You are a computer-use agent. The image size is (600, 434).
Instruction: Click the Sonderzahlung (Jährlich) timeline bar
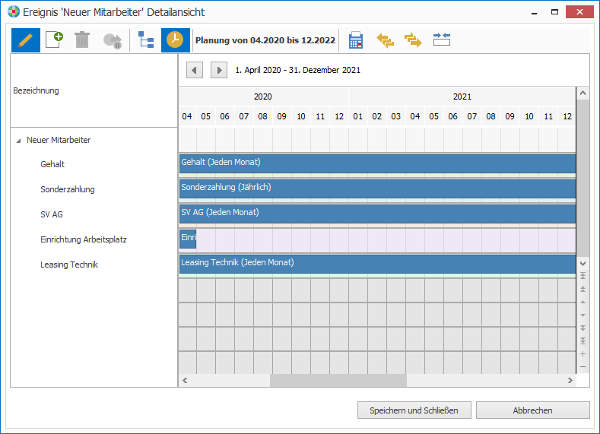click(378, 189)
